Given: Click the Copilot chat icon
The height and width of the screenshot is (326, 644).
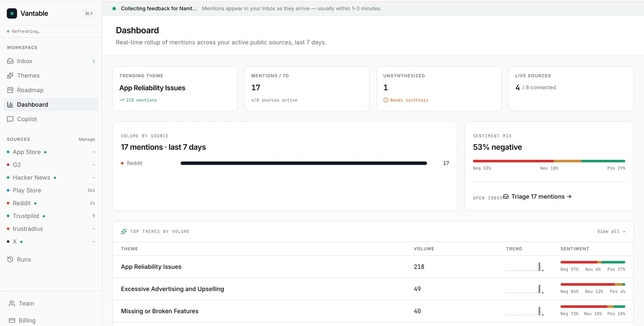Looking at the screenshot, I should pos(10,119).
